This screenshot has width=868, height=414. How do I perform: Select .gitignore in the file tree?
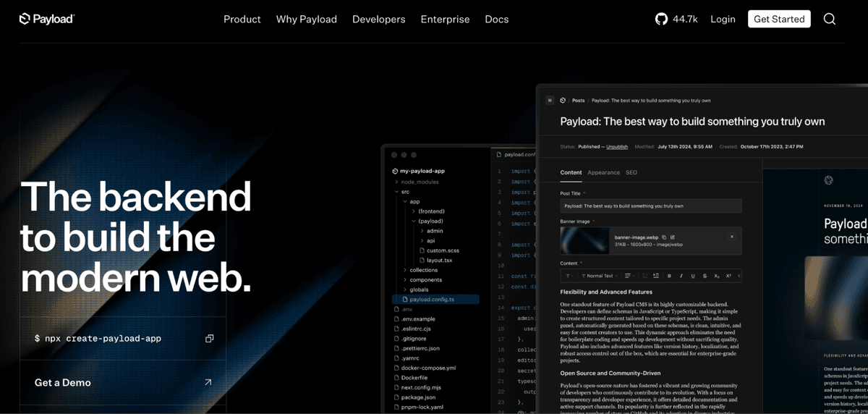(414, 338)
